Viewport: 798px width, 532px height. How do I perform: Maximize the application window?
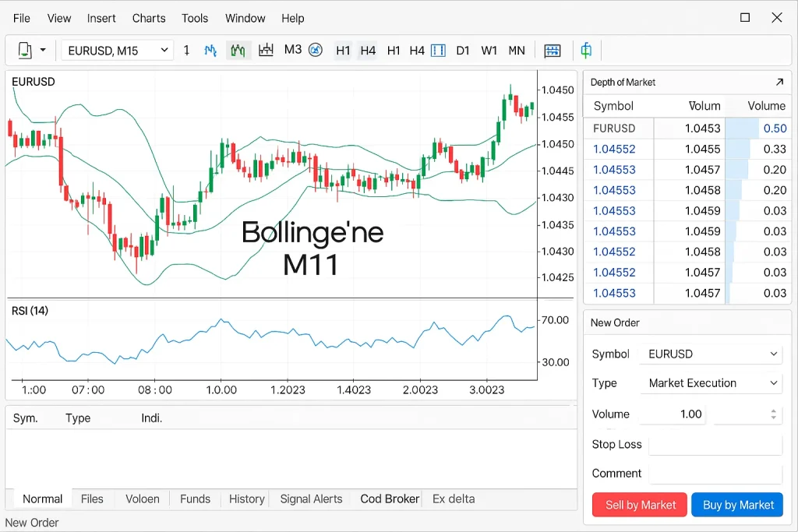pos(745,18)
